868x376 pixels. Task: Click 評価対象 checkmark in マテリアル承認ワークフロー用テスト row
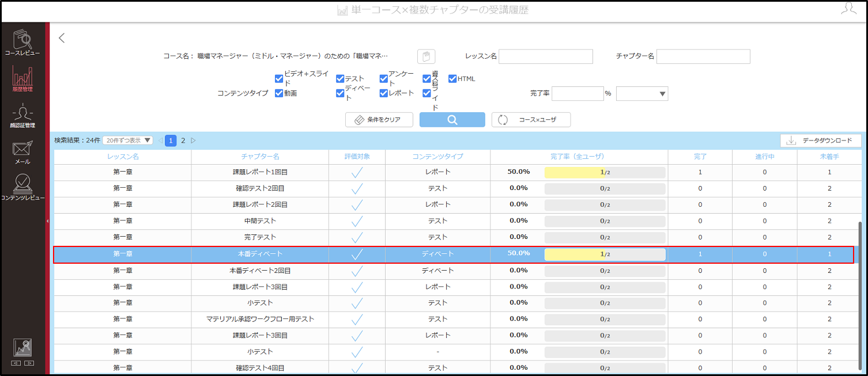coord(357,319)
